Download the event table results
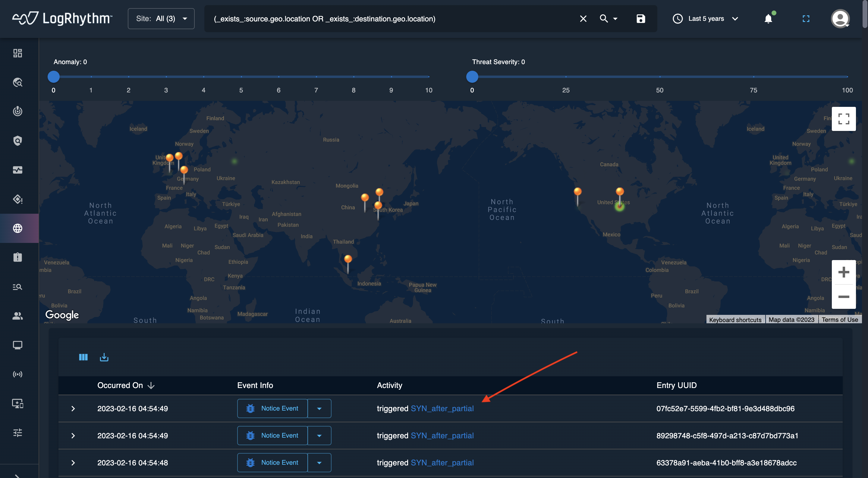The width and height of the screenshot is (868, 478). [x=104, y=357]
